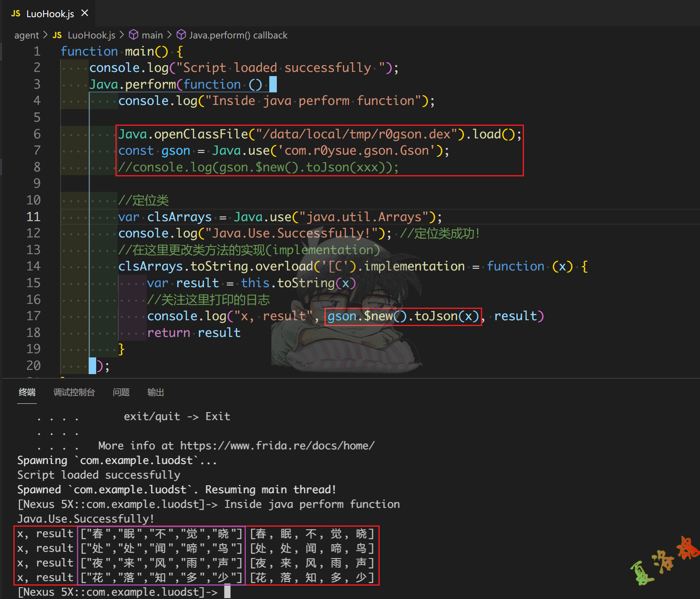Select the Java.perform() callback breadcrumb
Screen dimensions: 700x599
[x=238, y=35]
